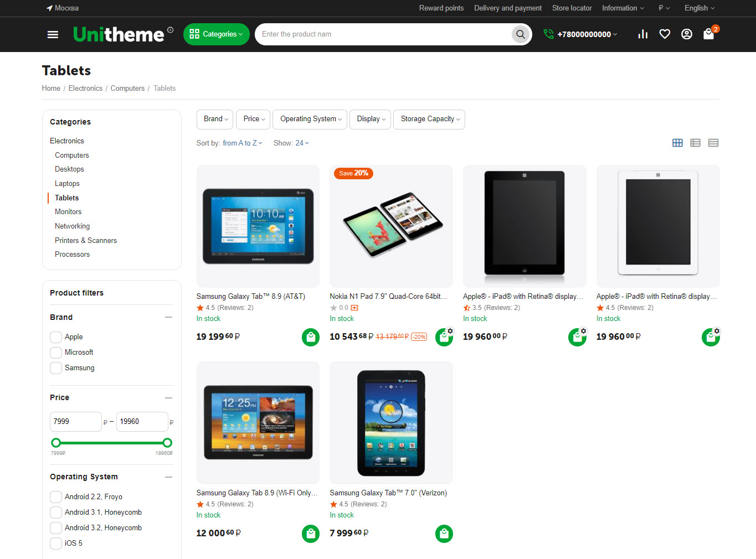
Task: Click the price slider minimum handle
Action: (56, 443)
